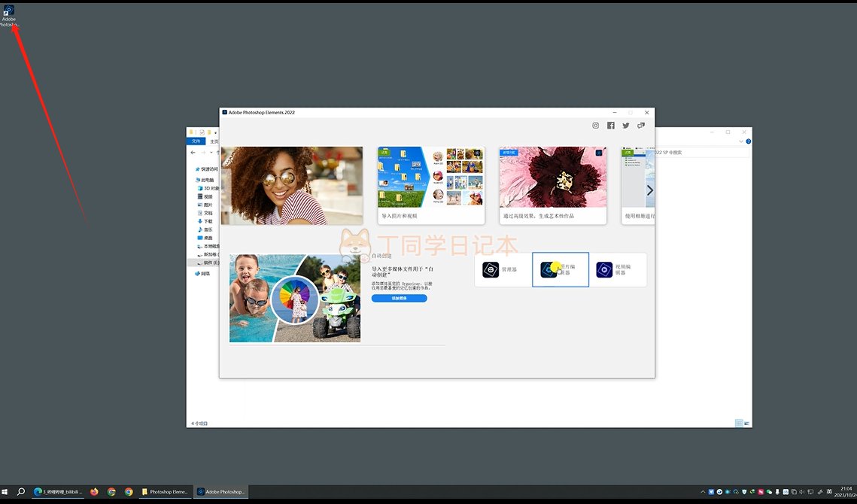Screen dimensions: 857x504
Task: Select 文档 folder in Explorer tree
Action: coord(205,213)
